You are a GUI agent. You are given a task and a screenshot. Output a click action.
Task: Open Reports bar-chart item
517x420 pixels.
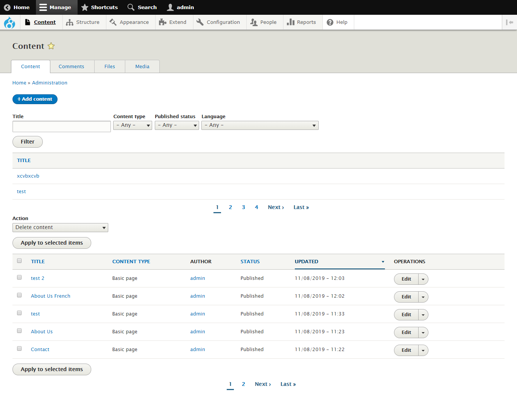click(301, 22)
